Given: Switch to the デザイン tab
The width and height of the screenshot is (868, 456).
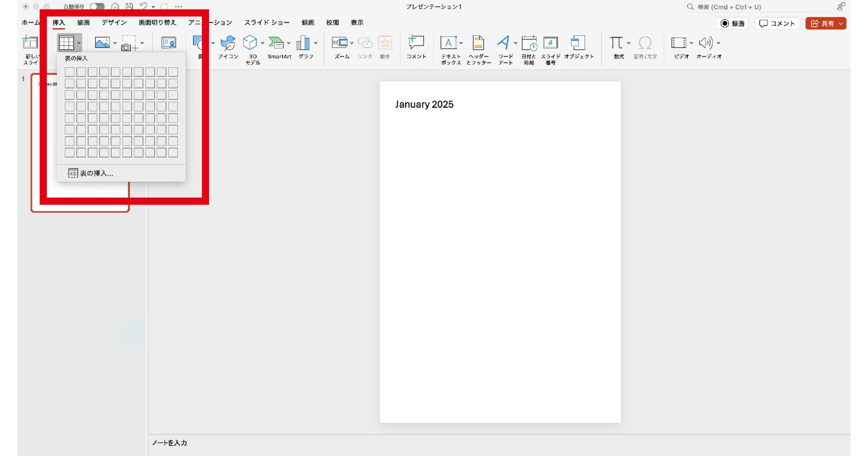Looking at the screenshot, I should pos(114,23).
